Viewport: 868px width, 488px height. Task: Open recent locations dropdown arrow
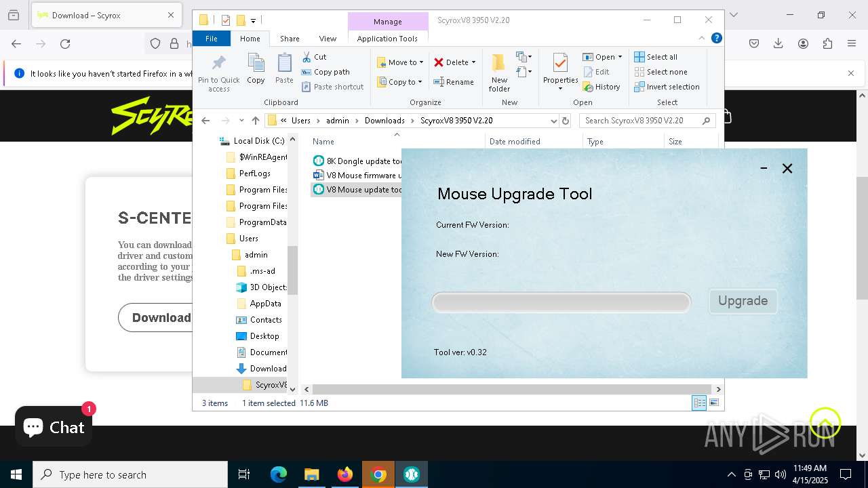tap(241, 121)
